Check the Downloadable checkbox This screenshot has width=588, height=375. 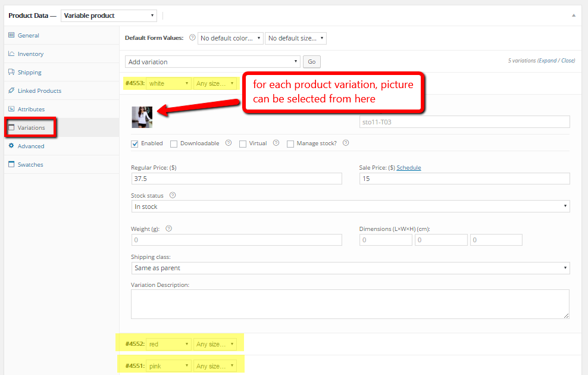[174, 144]
